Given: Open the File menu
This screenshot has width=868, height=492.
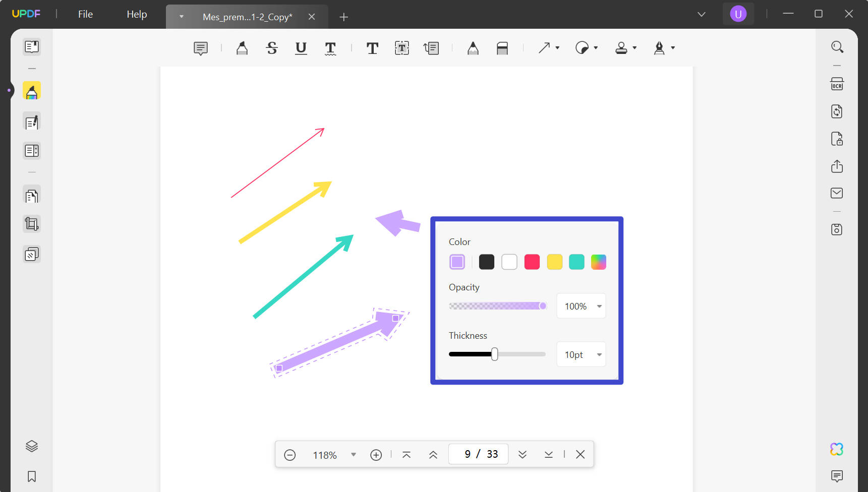Looking at the screenshot, I should (x=85, y=14).
